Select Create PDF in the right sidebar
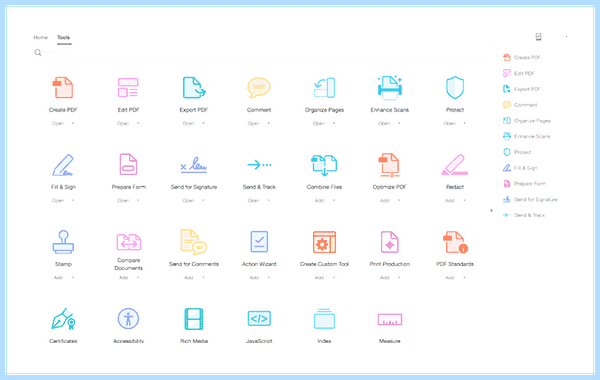This screenshot has width=600, height=380. click(x=522, y=57)
